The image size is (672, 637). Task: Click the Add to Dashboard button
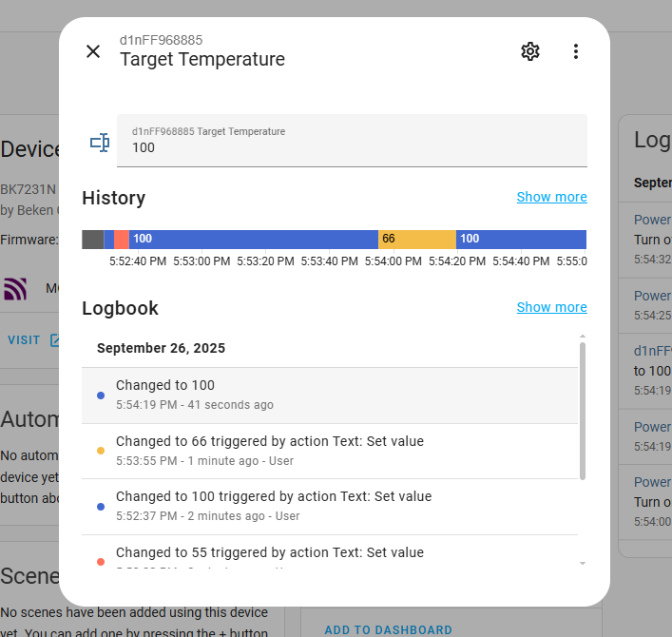388,629
